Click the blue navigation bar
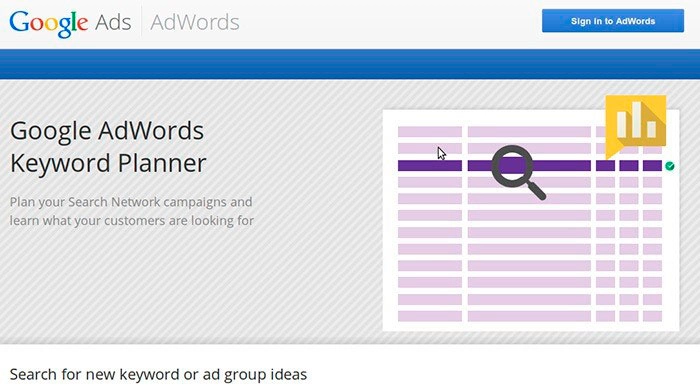Viewport: 700px width, 390px height. point(350,64)
